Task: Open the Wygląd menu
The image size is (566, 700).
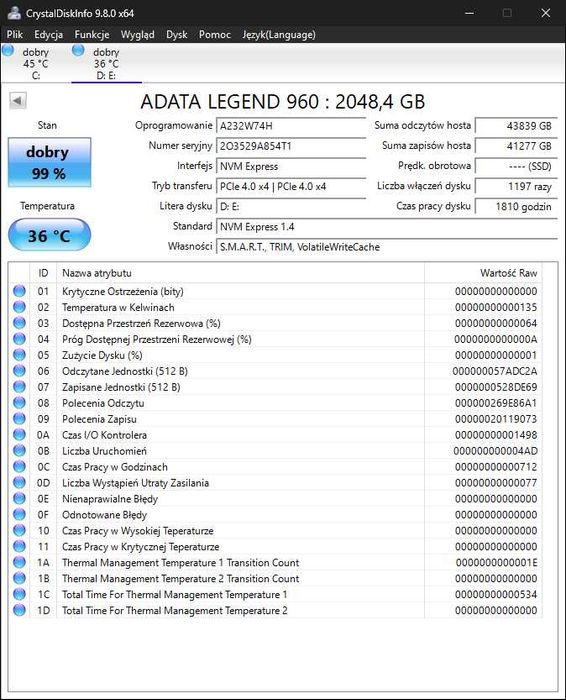Action: [137, 34]
